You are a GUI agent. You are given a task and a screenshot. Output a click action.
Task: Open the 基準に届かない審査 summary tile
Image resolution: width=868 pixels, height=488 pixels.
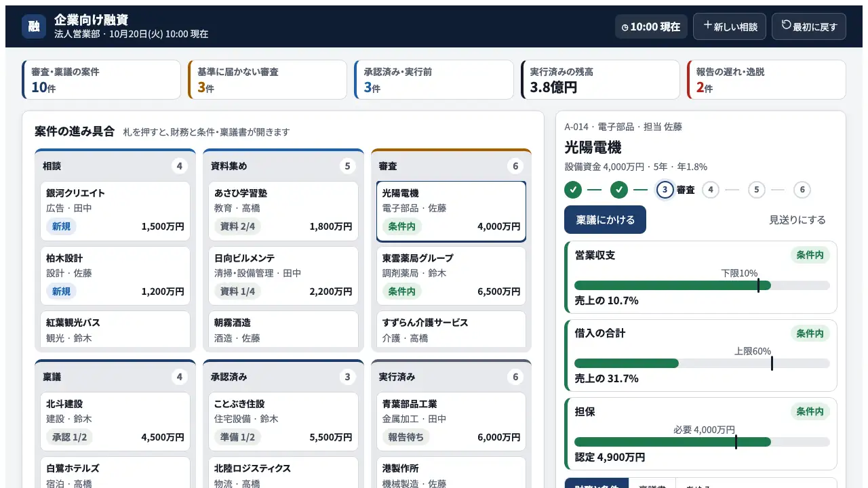tap(268, 79)
